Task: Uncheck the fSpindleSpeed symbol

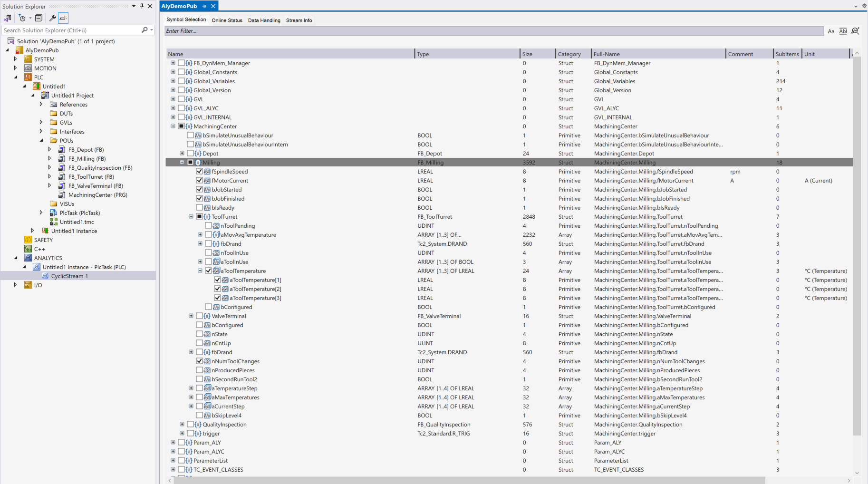Action: tap(199, 171)
